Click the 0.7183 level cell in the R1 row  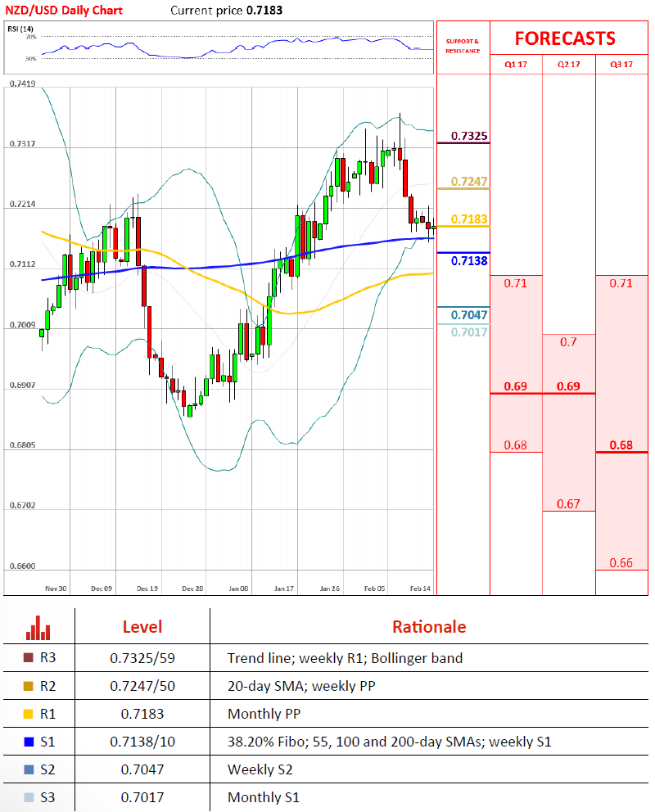point(142,714)
